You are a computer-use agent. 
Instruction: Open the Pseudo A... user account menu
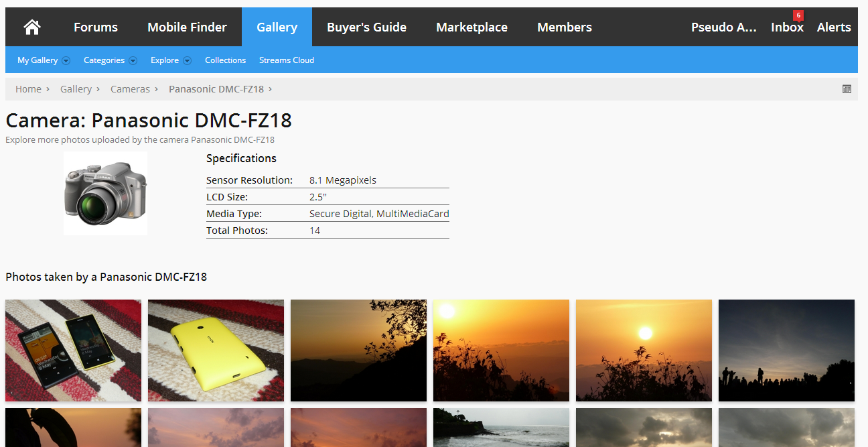click(723, 27)
